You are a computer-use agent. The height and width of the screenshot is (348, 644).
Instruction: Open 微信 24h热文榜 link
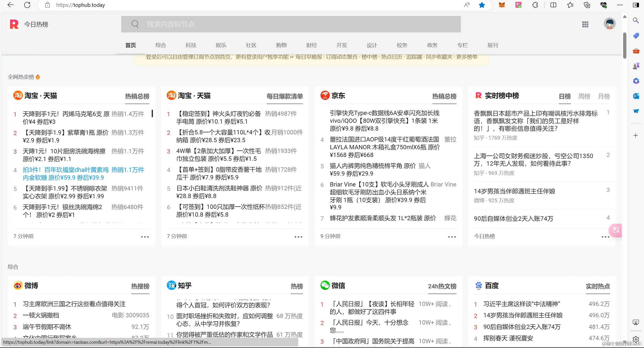pyautogui.click(x=442, y=286)
